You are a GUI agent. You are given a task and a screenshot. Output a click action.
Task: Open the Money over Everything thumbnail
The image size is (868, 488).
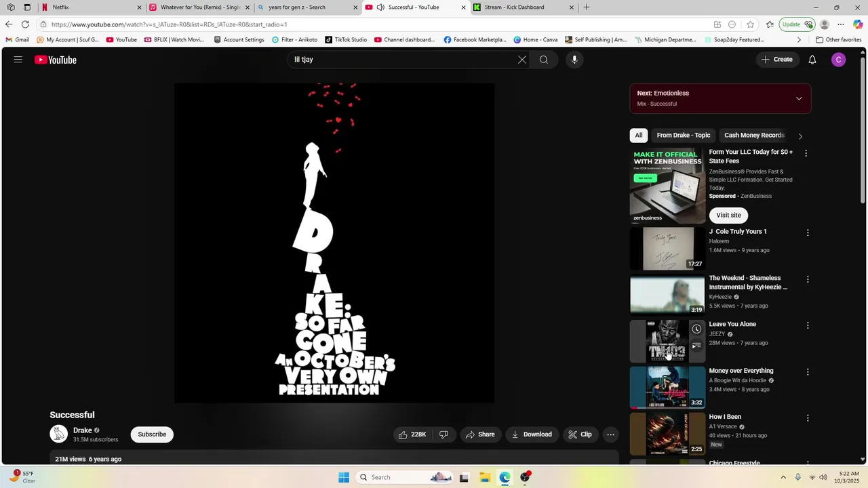(667, 388)
